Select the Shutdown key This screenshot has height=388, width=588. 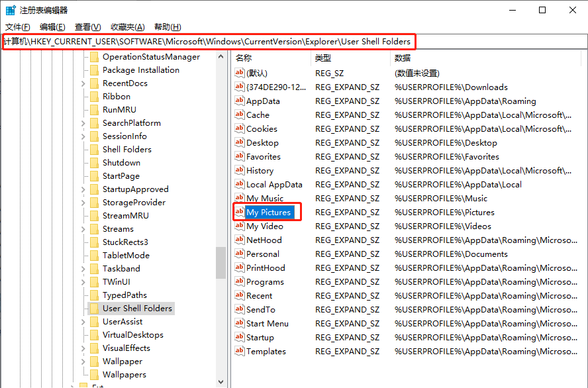pyautogui.click(x=121, y=163)
